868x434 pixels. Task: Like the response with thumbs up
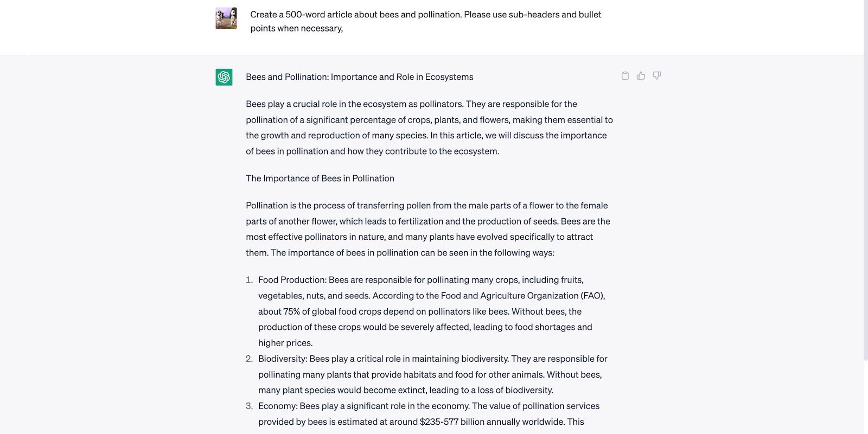tap(641, 76)
